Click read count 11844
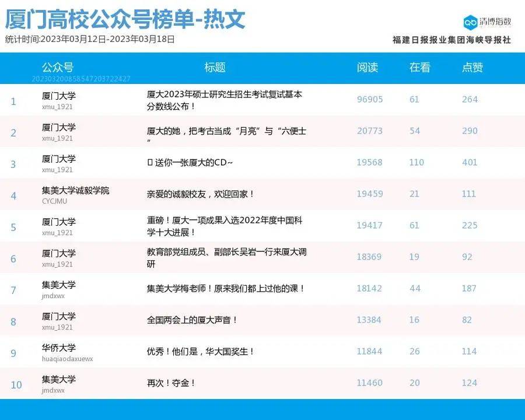 click(369, 351)
